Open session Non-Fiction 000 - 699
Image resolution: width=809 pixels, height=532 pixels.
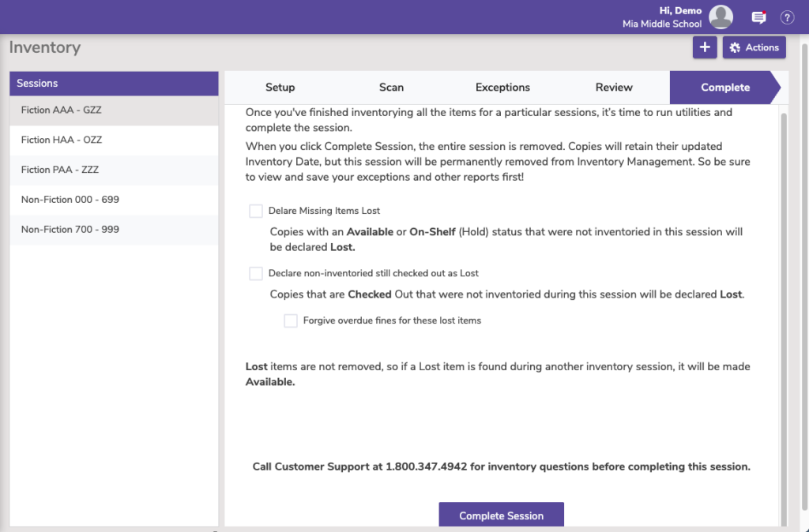pos(114,200)
